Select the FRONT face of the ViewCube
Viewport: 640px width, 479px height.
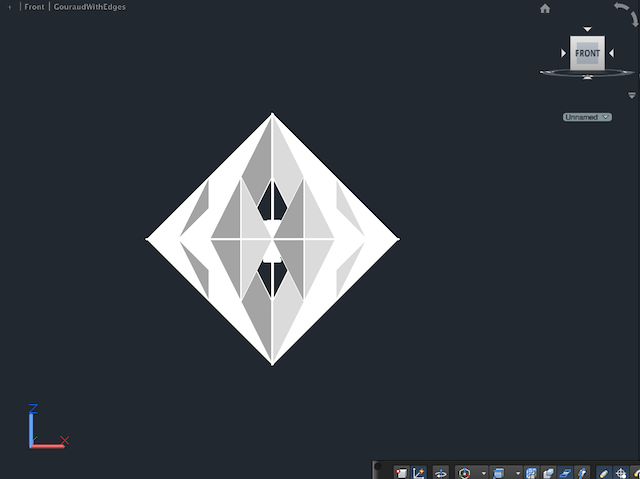point(587,53)
